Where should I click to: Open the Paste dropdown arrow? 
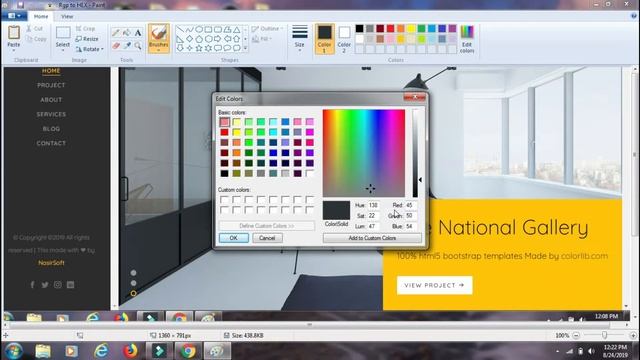pyautogui.click(x=13, y=50)
